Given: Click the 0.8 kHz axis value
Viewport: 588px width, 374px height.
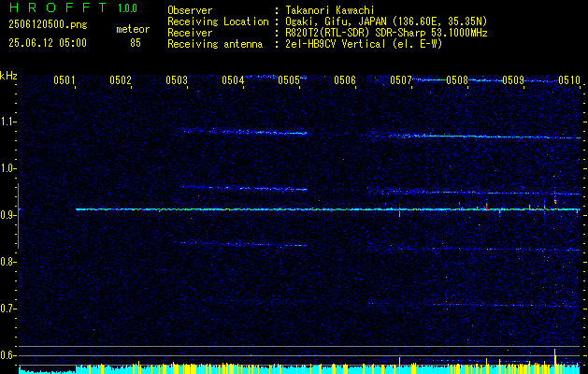Looking at the screenshot, I should [x=7, y=262].
